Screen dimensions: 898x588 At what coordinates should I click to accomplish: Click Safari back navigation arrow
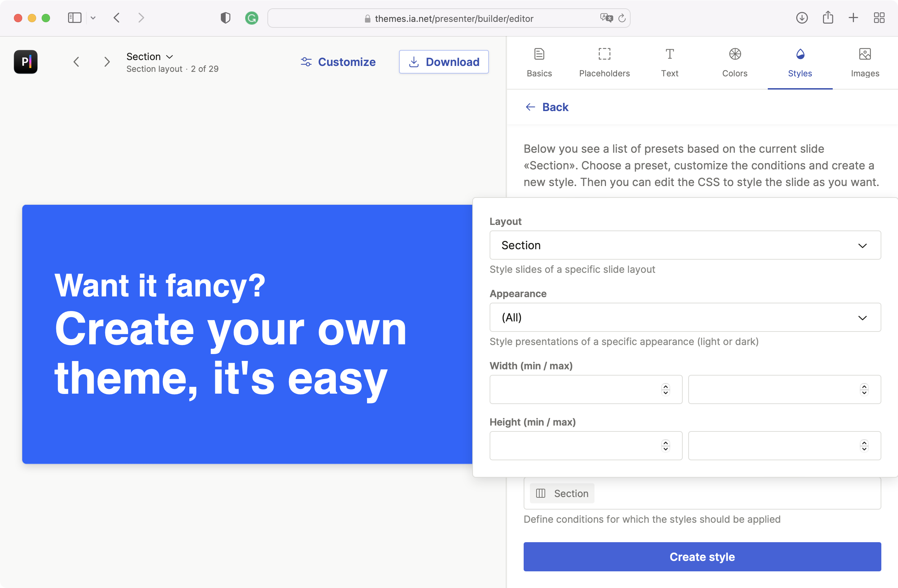(x=117, y=18)
